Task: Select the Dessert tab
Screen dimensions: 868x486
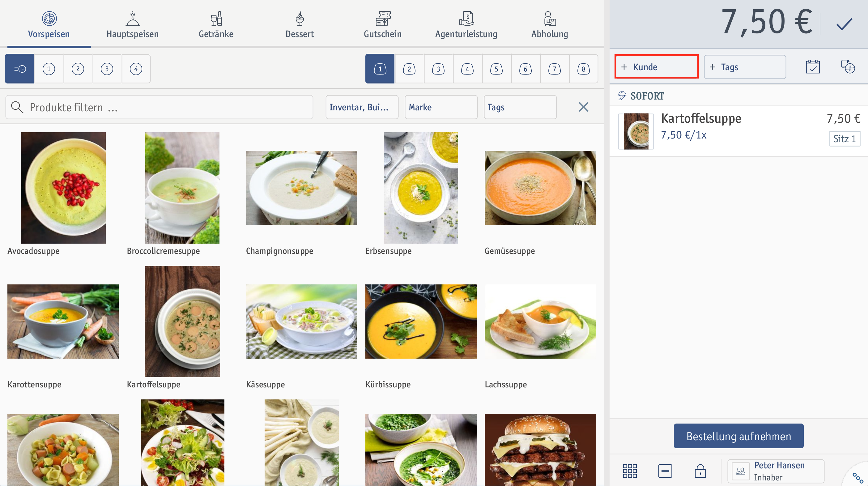Action: point(300,25)
